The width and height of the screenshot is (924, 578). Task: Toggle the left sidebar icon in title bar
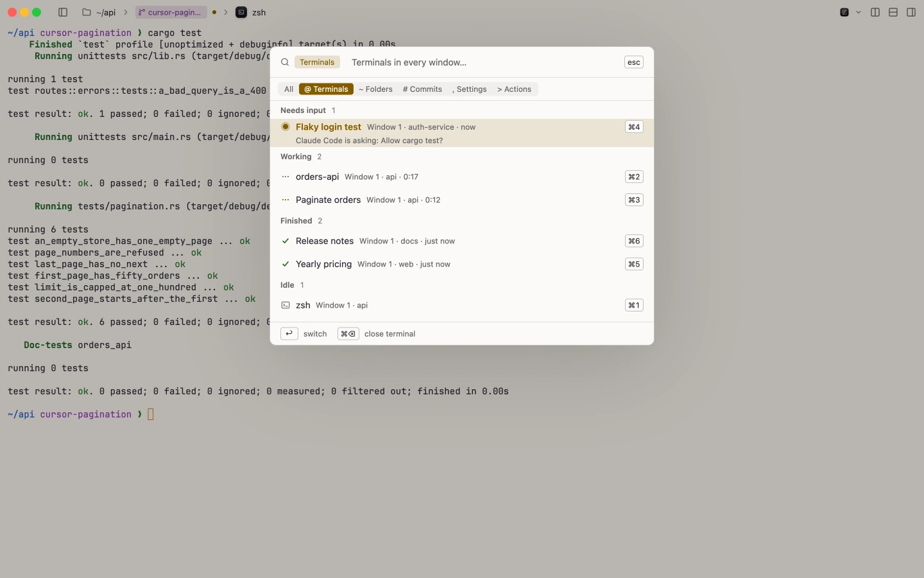(63, 12)
